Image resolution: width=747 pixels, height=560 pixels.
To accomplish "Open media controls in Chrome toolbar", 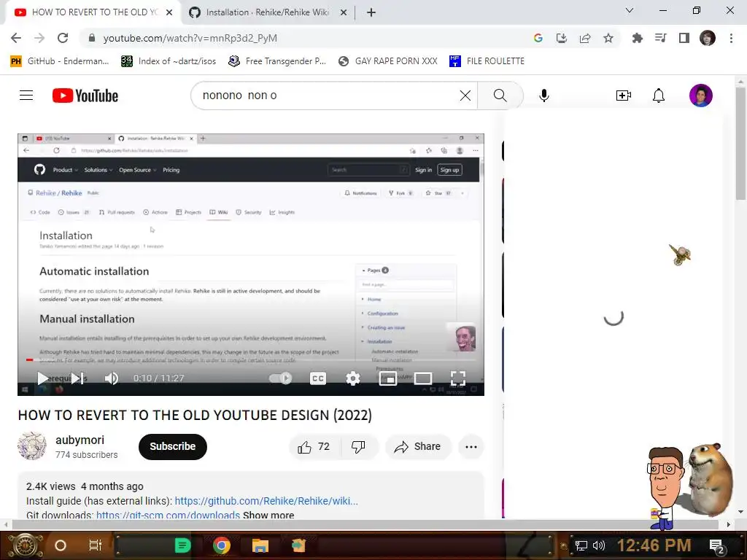I will tap(660, 38).
